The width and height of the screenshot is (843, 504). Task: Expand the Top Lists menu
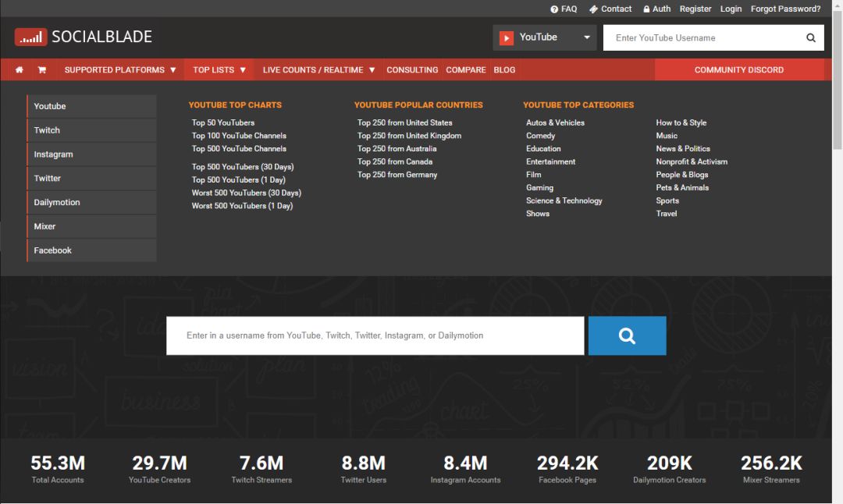tap(219, 70)
